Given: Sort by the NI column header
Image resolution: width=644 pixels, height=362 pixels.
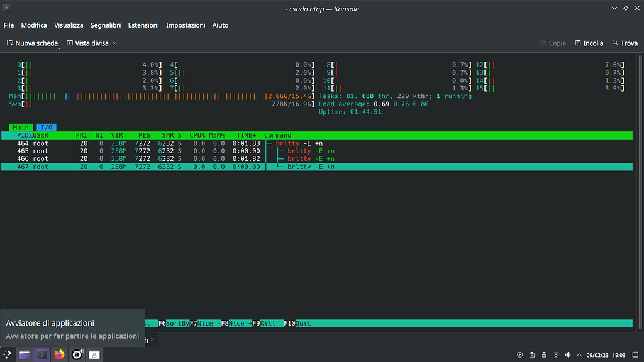Looking at the screenshot, I should point(99,136).
